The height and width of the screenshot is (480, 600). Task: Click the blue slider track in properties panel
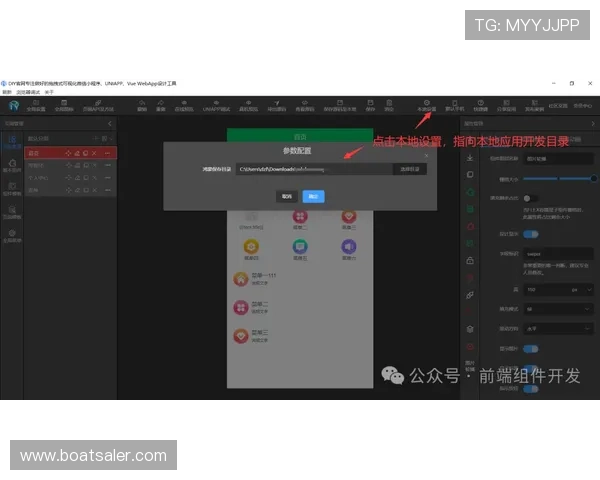point(560,178)
